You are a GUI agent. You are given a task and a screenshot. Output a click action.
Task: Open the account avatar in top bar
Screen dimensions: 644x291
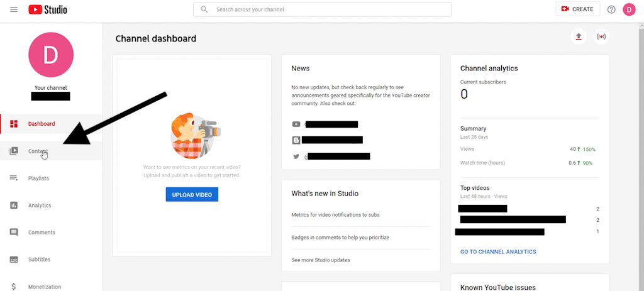[x=629, y=9]
